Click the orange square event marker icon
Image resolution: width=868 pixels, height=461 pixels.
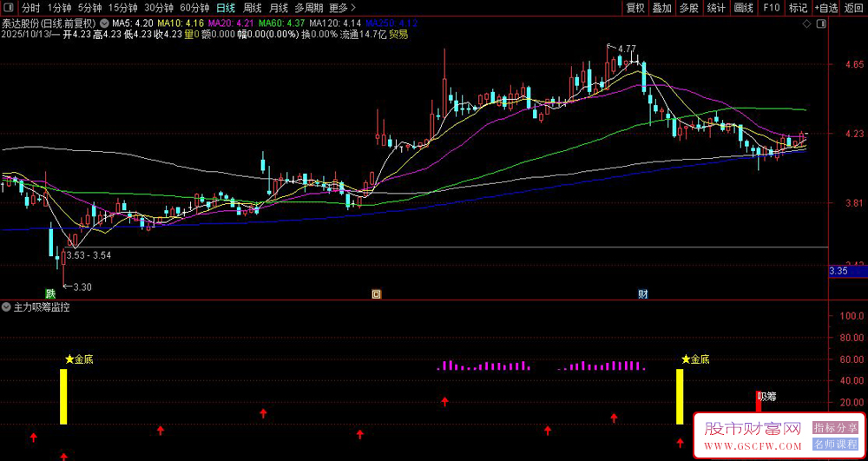[x=376, y=293]
